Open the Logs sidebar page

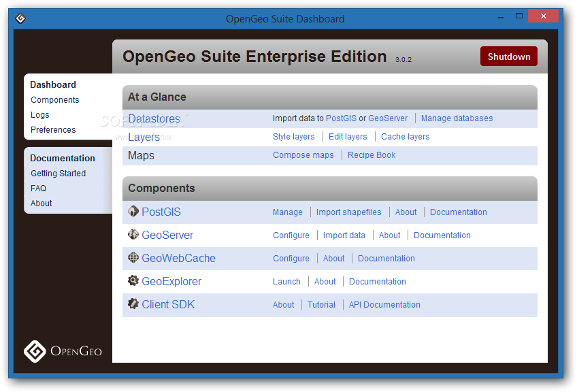point(39,115)
